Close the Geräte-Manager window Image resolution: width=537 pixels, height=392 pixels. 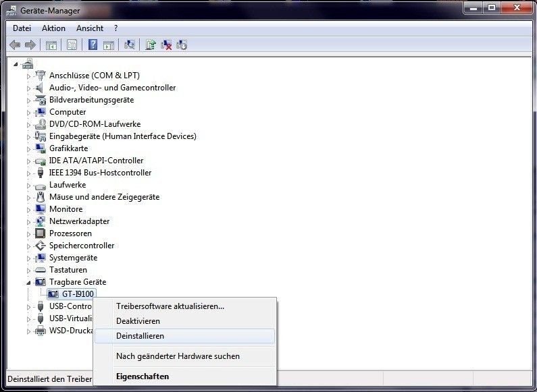[x=517, y=7]
